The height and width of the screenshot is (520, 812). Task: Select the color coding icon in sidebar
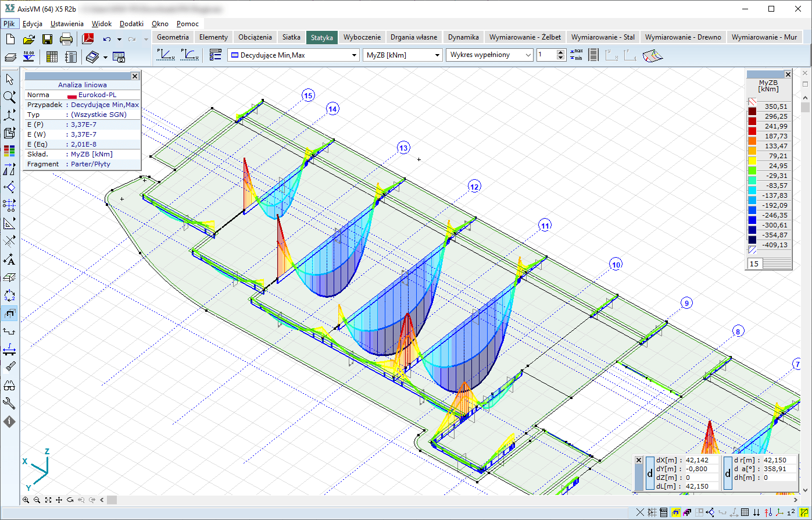[9, 151]
